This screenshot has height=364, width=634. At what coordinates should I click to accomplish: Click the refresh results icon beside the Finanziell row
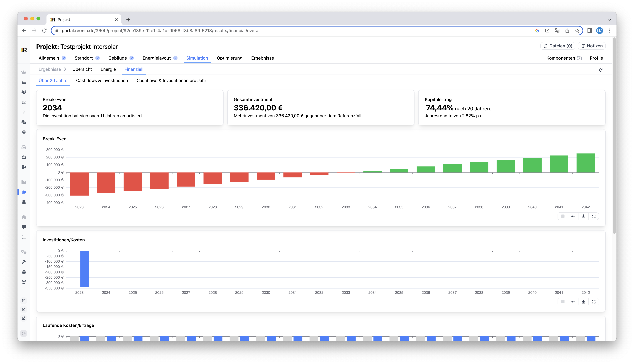point(600,70)
